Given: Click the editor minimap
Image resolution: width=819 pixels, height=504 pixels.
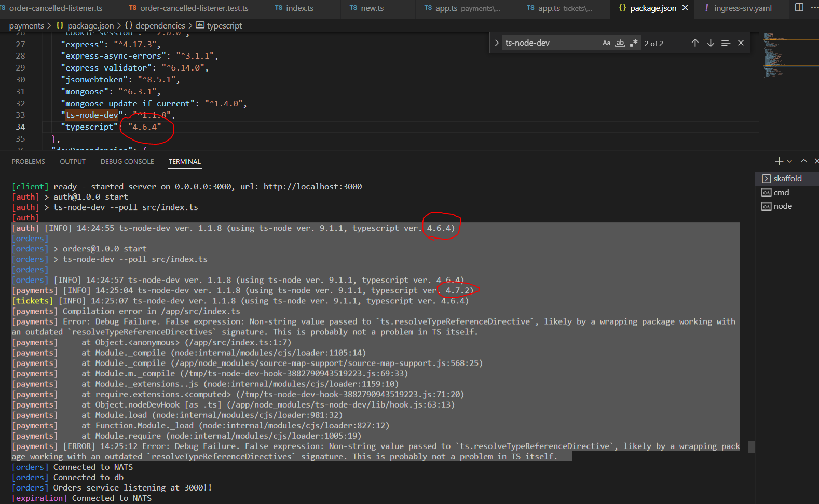Looking at the screenshot, I should point(790,55).
